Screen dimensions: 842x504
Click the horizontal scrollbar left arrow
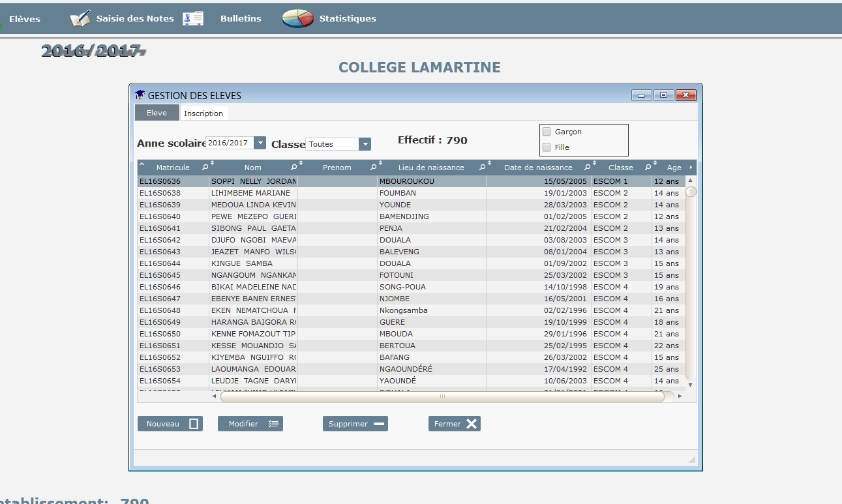(x=214, y=396)
